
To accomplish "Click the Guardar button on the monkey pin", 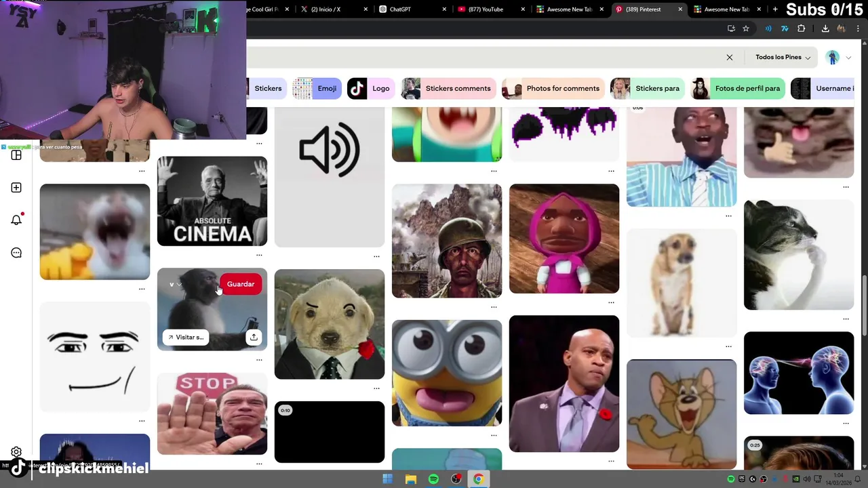I will pyautogui.click(x=241, y=284).
